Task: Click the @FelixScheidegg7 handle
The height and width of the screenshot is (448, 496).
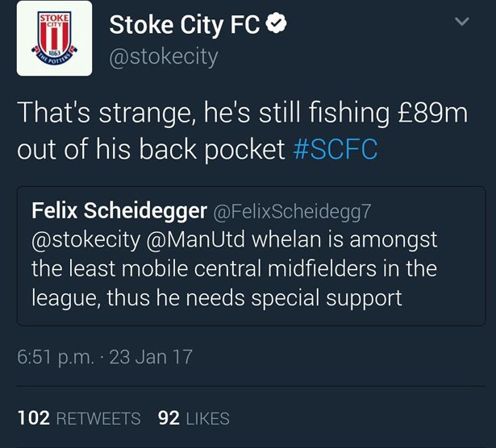Action: [x=293, y=210]
